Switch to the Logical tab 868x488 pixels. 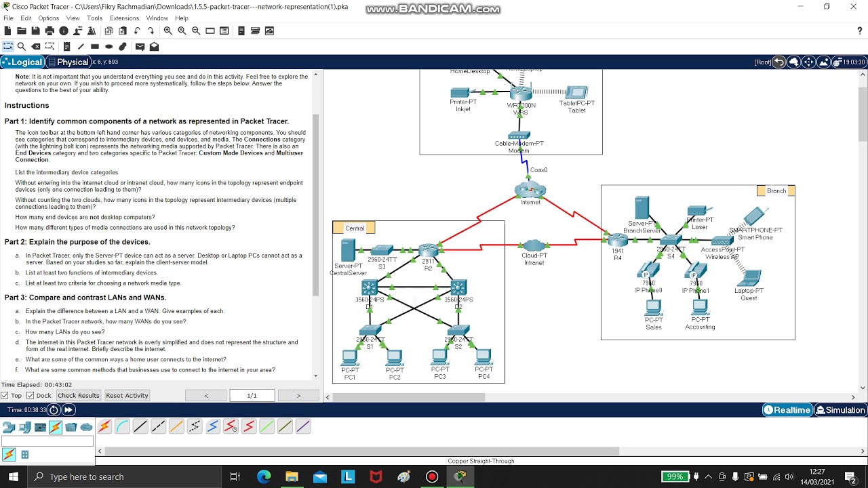click(22, 62)
